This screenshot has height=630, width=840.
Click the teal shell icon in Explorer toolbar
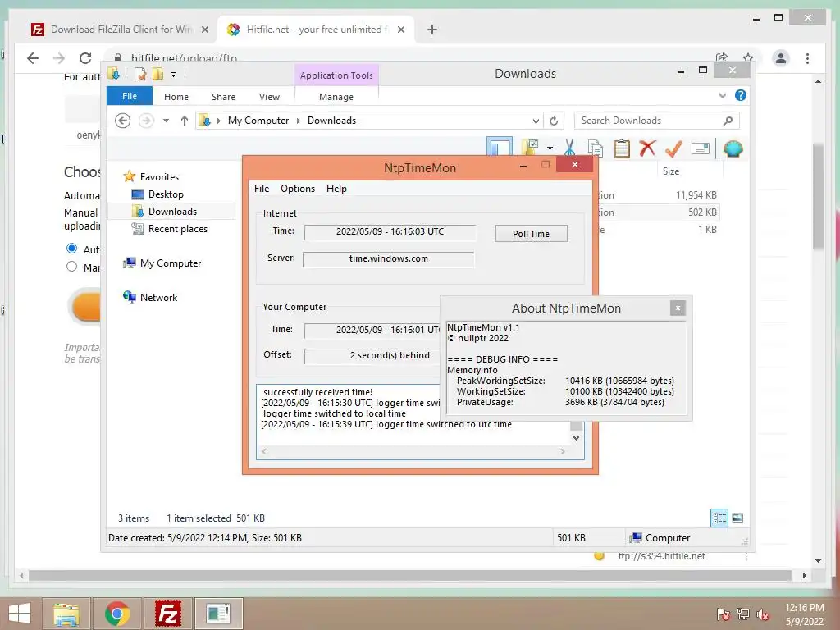[733, 148]
